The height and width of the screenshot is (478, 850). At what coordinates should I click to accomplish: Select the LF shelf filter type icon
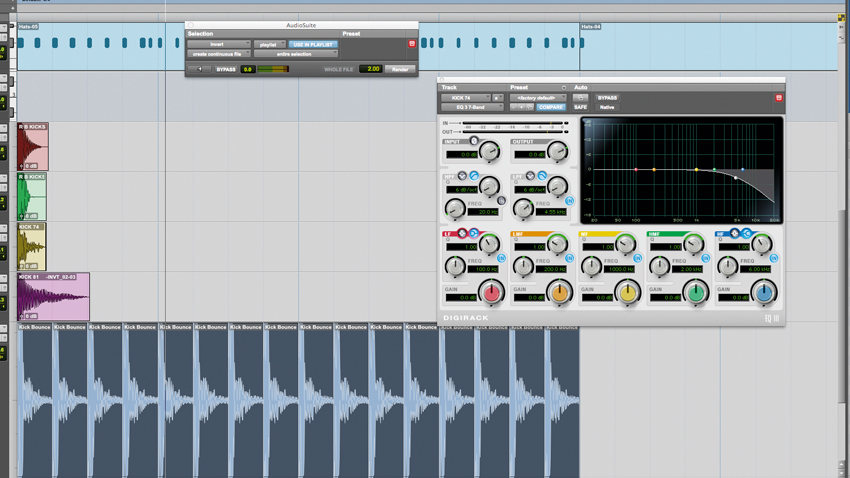point(474,233)
